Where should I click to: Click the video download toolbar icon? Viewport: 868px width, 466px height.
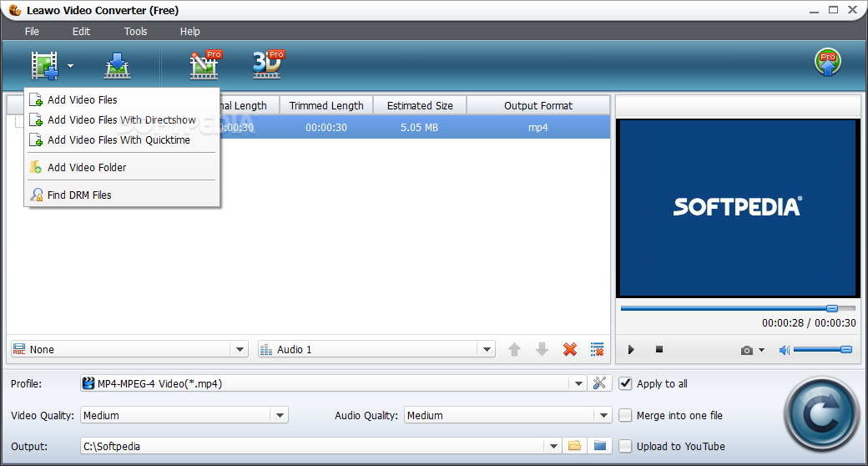(118, 65)
